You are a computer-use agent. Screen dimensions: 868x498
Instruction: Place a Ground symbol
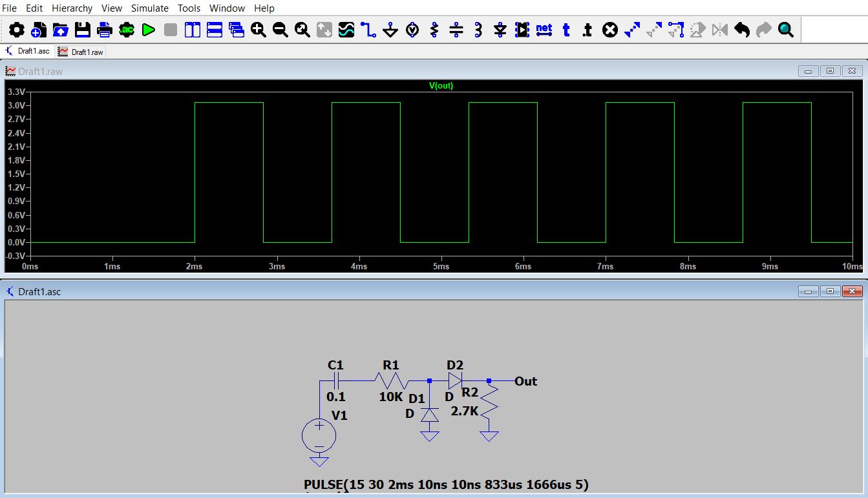(x=389, y=29)
